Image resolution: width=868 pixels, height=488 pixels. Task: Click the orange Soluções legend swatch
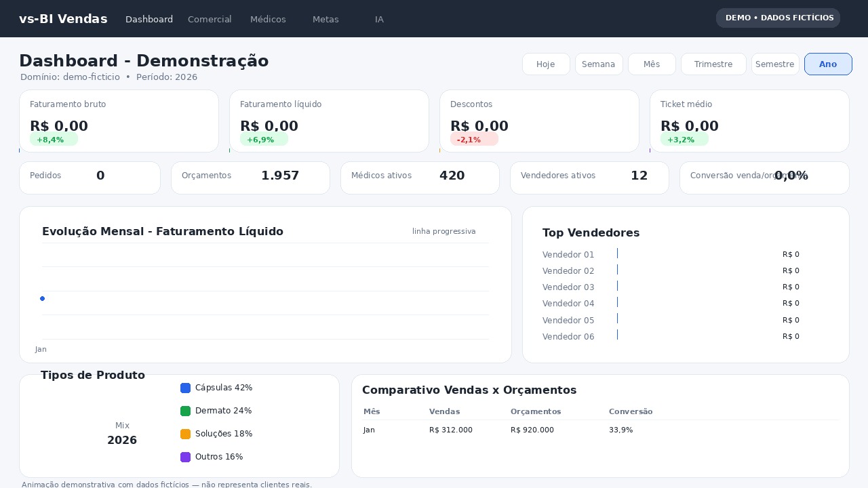pyautogui.click(x=185, y=434)
